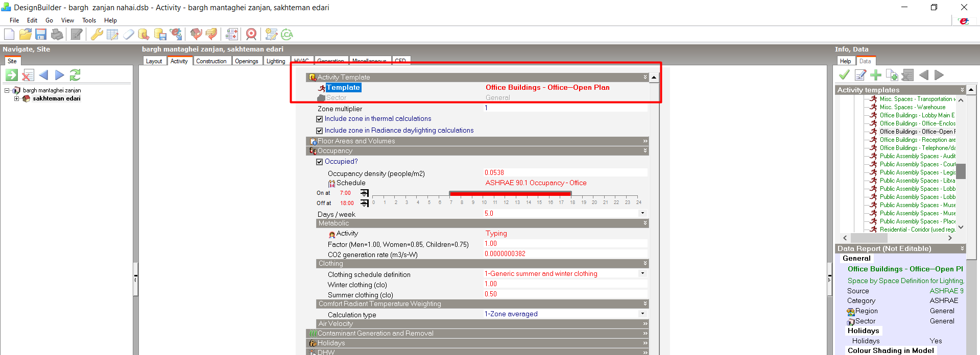Open program options with the wrench icon
The image size is (980, 355).
point(97,34)
